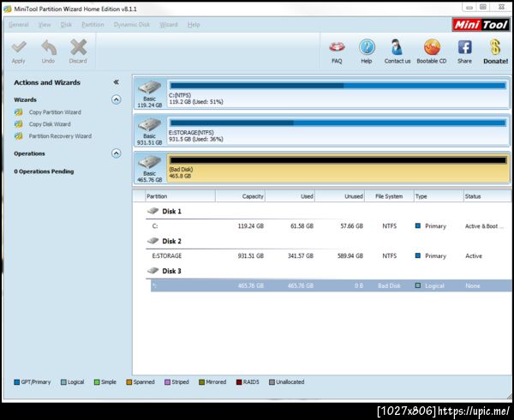Viewport: 514px width, 420px height.
Task: Click the GPT/Primary legend swatch
Action: (x=17, y=382)
